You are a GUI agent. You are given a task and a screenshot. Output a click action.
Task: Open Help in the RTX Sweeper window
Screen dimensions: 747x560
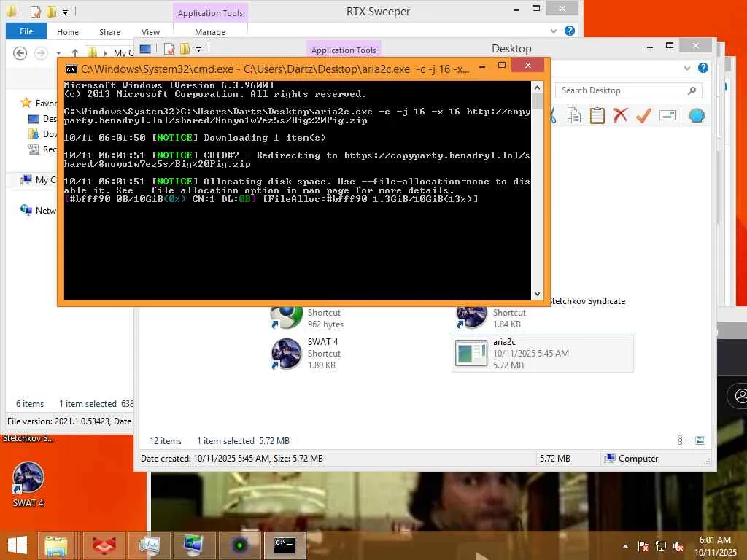[569, 31]
